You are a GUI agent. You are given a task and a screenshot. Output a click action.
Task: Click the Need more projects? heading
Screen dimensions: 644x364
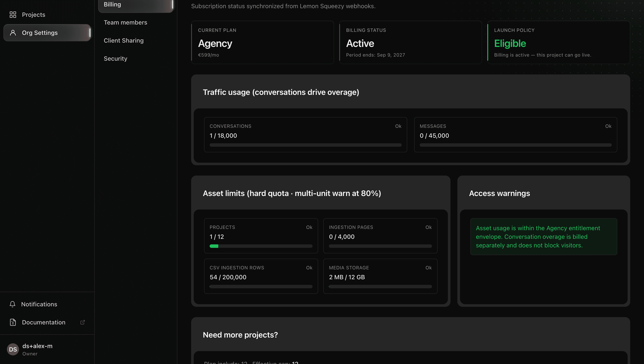tap(240, 335)
